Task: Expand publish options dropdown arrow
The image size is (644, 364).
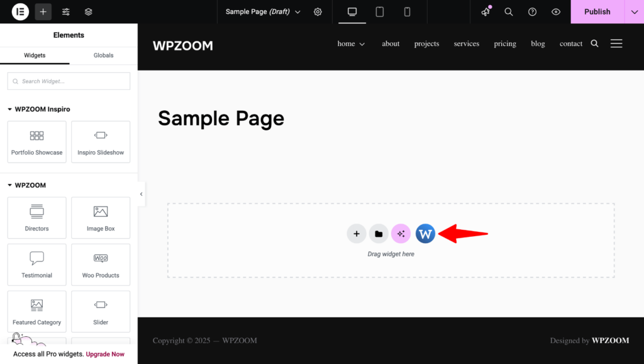Action: [x=634, y=12]
